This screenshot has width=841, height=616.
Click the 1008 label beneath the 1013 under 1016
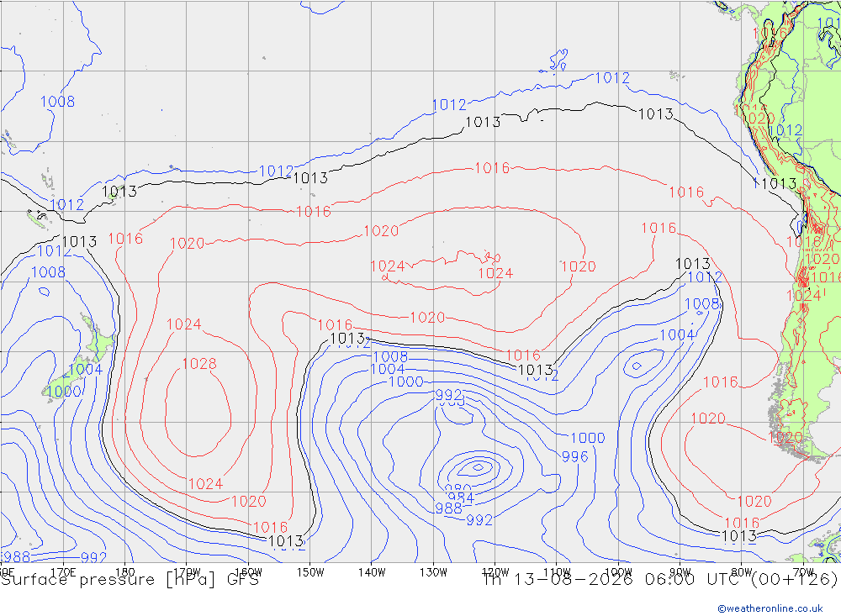tap(390, 357)
